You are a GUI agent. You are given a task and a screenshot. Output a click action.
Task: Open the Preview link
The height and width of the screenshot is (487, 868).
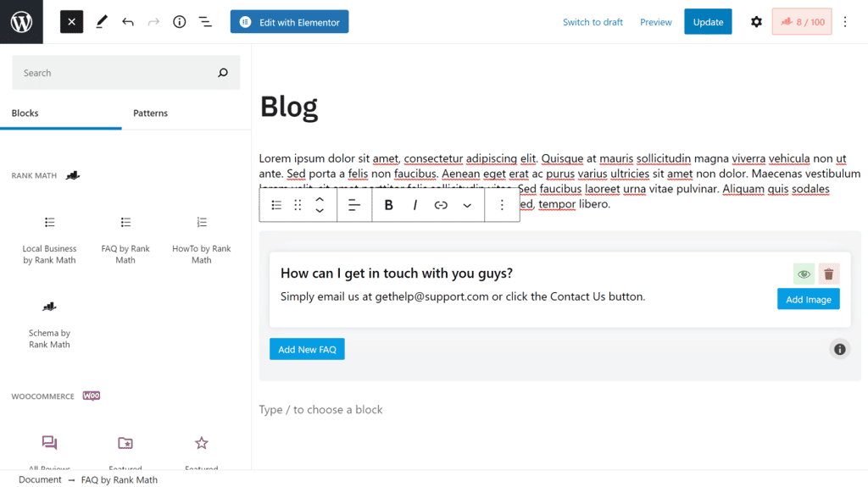point(655,22)
